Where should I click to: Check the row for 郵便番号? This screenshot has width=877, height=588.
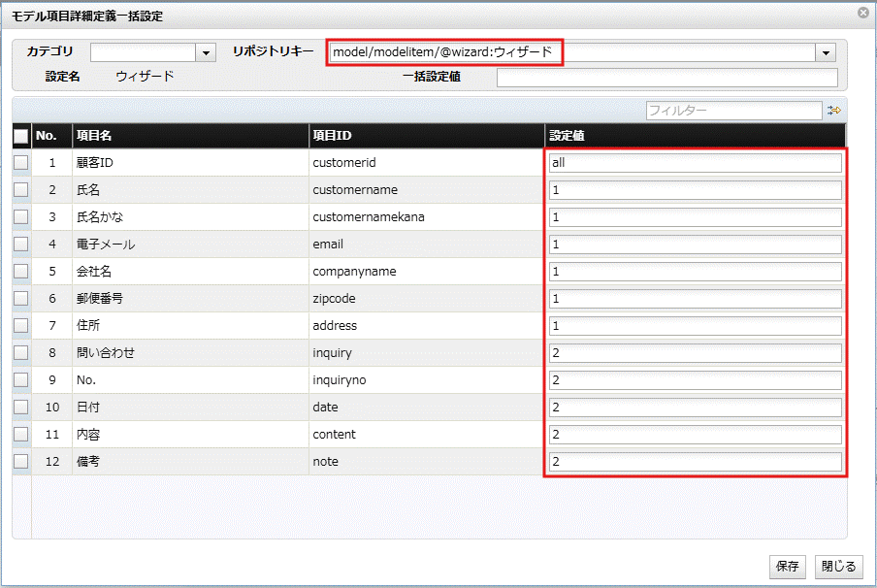tap(20, 298)
